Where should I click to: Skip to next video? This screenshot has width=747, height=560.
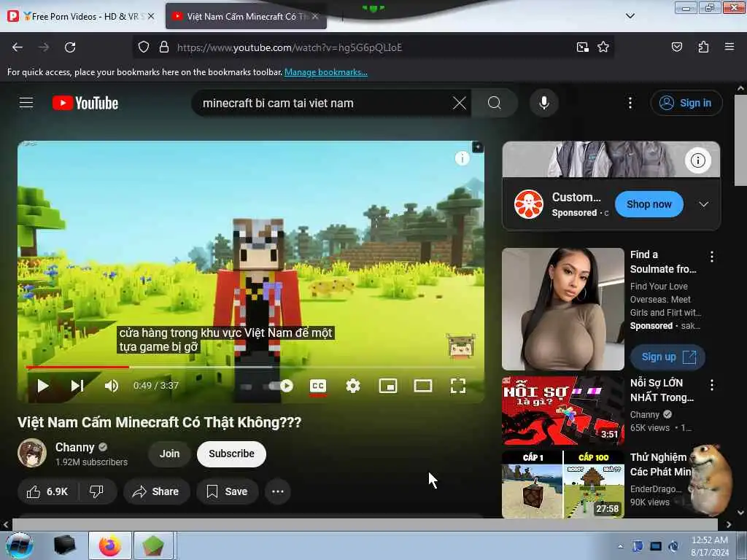[x=77, y=386]
